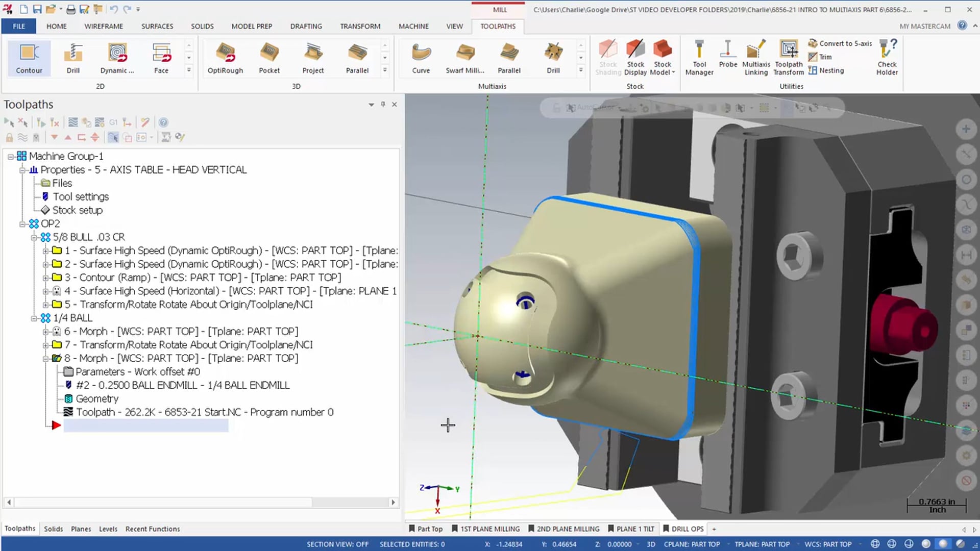980x551 pixels.
Task: Collapse operation 8 Morph
Action: (46, 359)
